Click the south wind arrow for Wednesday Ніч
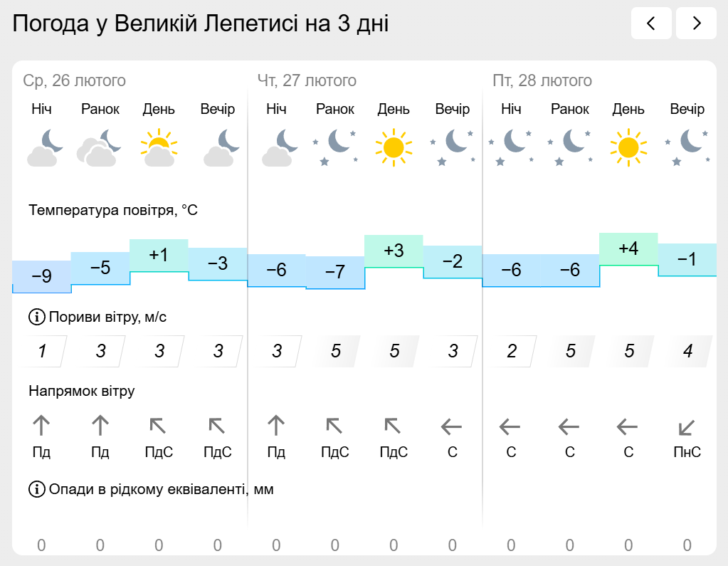 pos(41,426)
